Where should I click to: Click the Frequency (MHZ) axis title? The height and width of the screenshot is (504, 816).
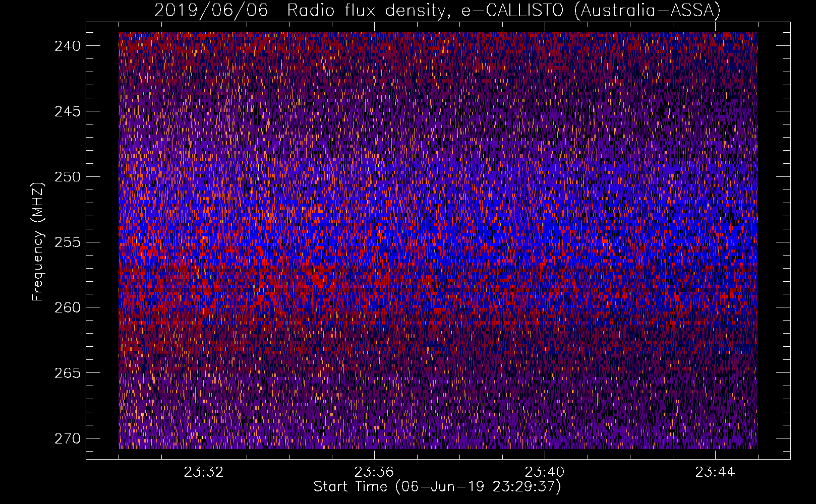[38, 241]
